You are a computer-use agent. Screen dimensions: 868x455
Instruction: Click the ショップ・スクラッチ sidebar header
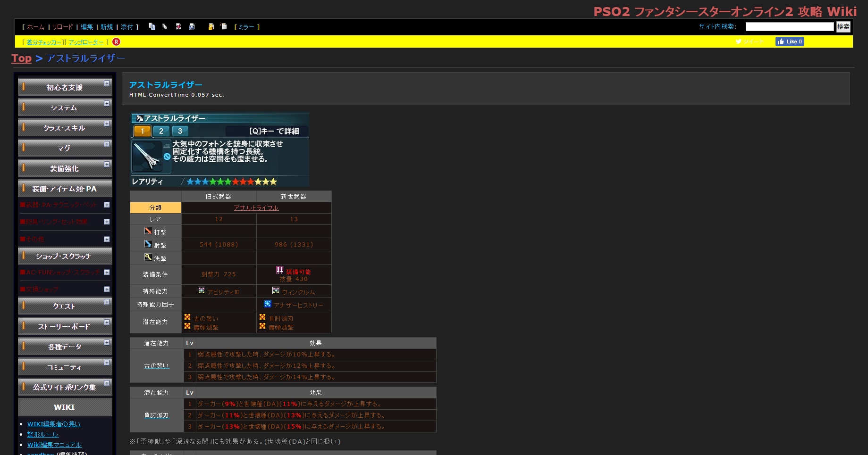click(65, 256)
